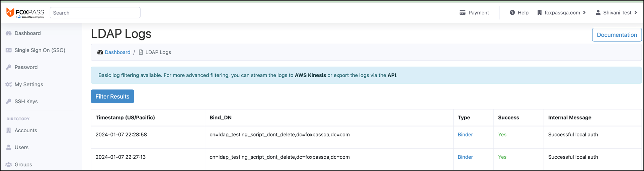Click the SSH Keys key icon
The height and width of the screenshot is (171, 644).
pos(9,102)
